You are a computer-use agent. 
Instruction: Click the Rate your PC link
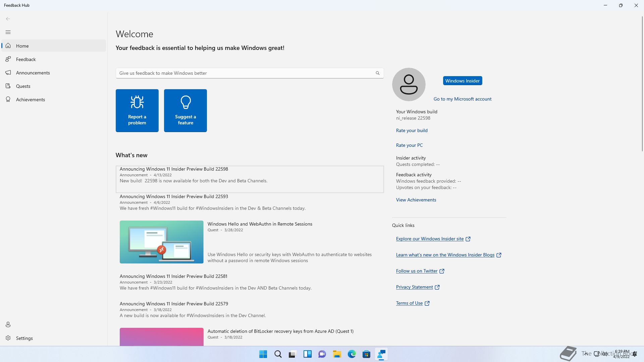[410, 145]
